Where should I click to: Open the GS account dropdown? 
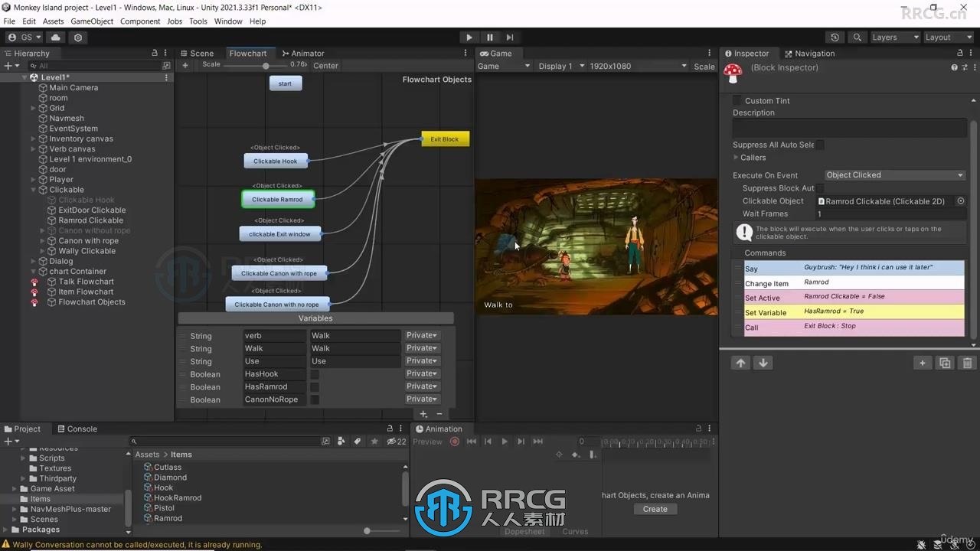[x=24, y=37]
